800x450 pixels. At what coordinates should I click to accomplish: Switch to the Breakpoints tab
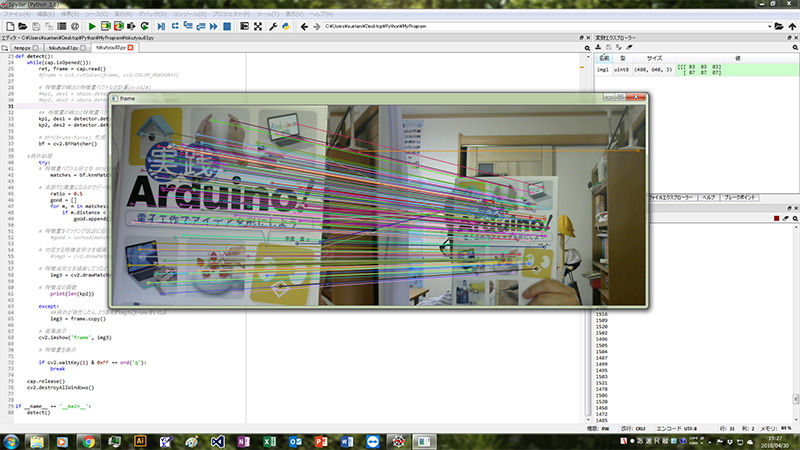pos(739,197)
